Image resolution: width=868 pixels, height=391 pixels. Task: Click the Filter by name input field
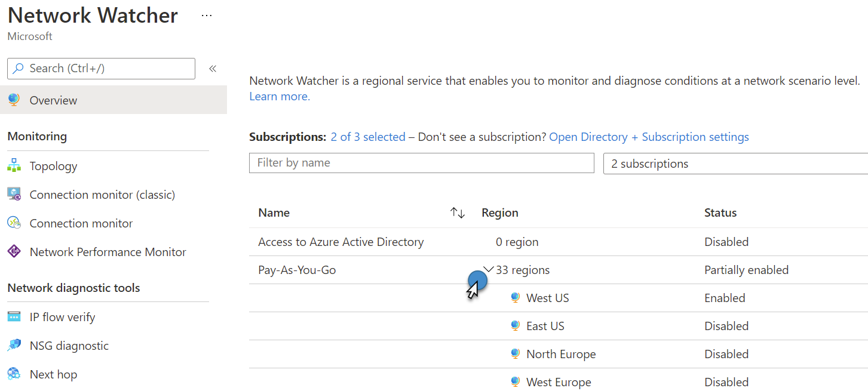click(421, 163)
